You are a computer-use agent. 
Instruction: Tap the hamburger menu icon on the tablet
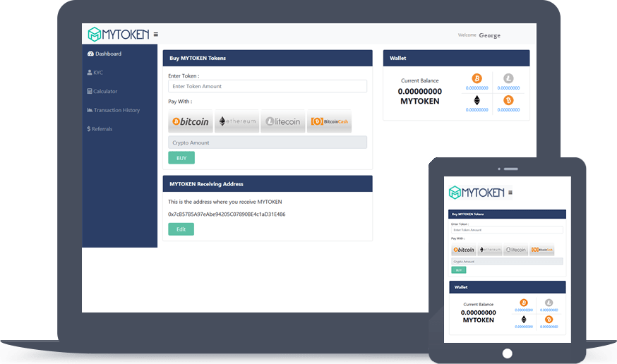[x=510, y=193]
